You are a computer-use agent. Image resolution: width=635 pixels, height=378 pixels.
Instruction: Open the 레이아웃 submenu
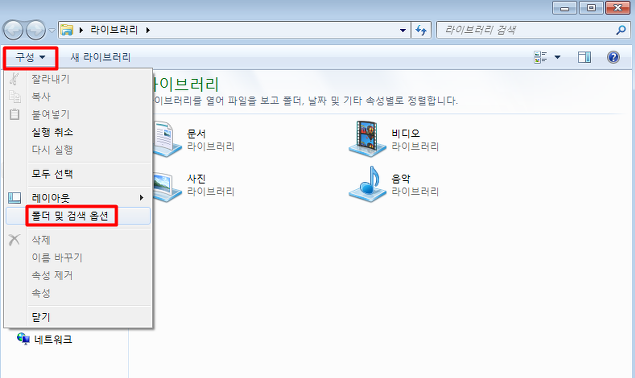78,198
